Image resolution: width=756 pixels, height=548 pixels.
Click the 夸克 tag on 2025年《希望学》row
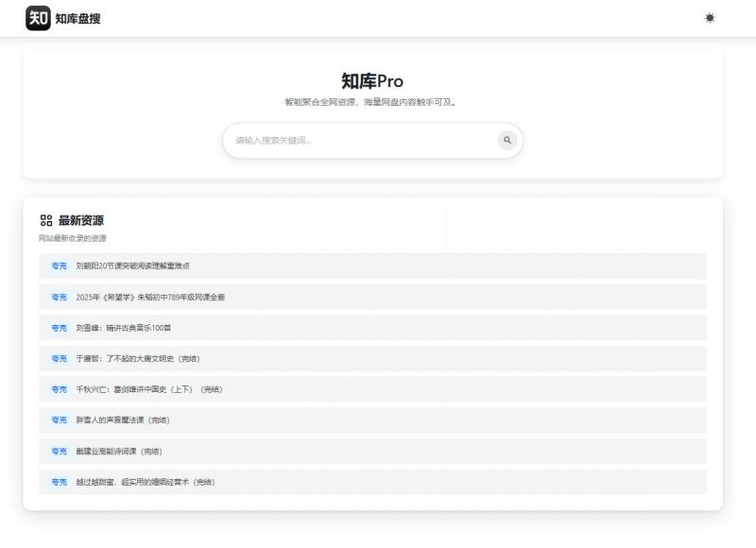tap(57, 298)
